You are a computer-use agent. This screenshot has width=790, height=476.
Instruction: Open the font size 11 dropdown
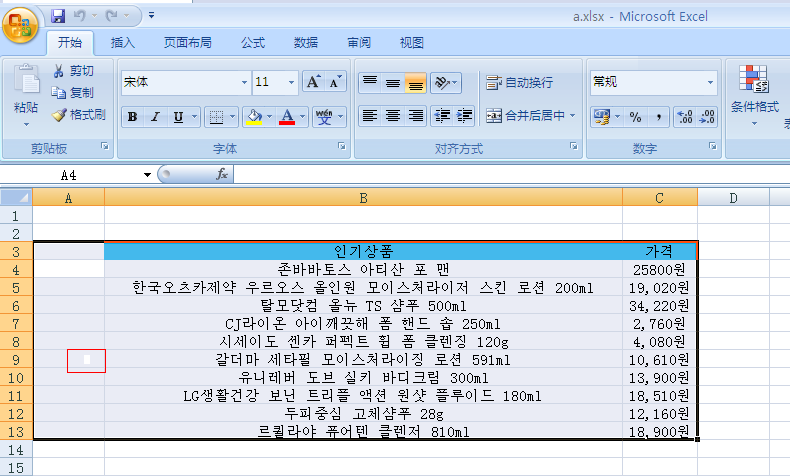coord(291,82)
